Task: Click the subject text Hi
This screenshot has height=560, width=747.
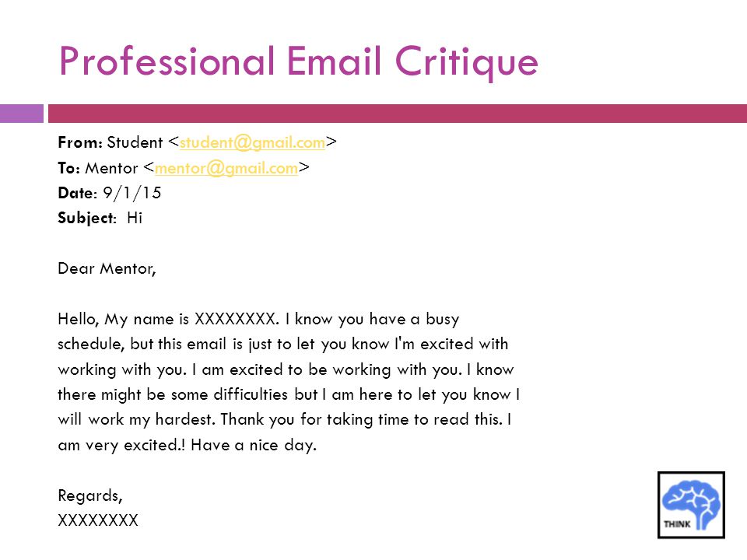Action: click(135, 218)
